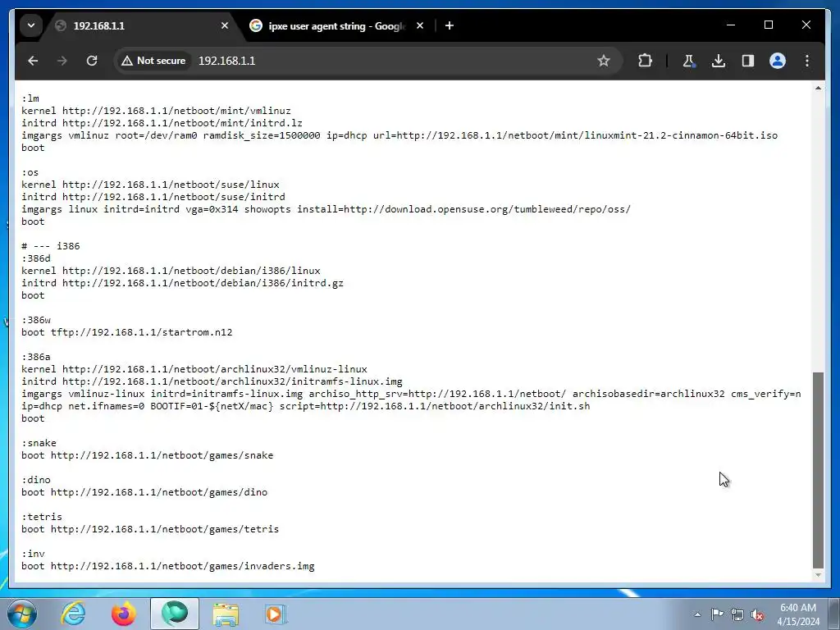Launch Firefox from taskbar
840x630 pixels.
pos(124,614)
